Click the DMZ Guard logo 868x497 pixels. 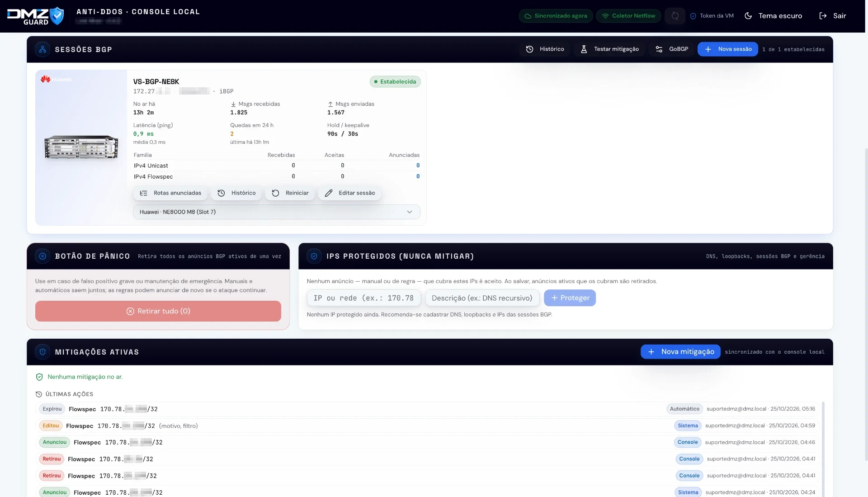(35, 16)
